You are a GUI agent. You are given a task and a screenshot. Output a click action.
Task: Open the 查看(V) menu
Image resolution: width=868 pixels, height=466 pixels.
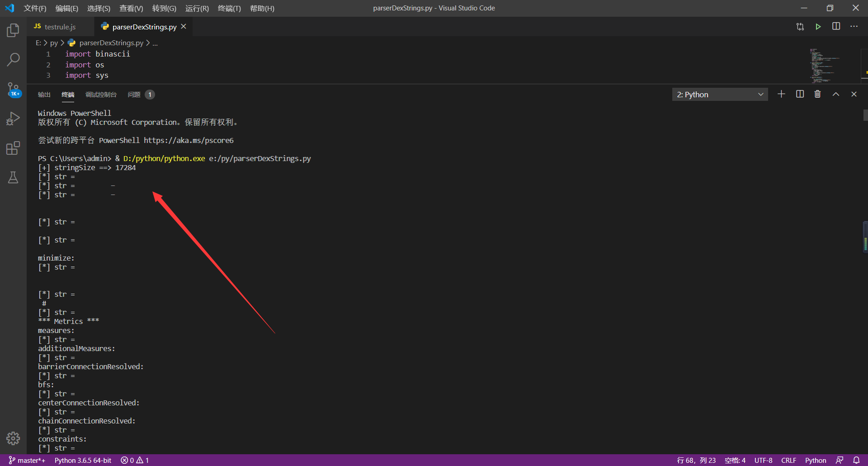coord(131,8)
